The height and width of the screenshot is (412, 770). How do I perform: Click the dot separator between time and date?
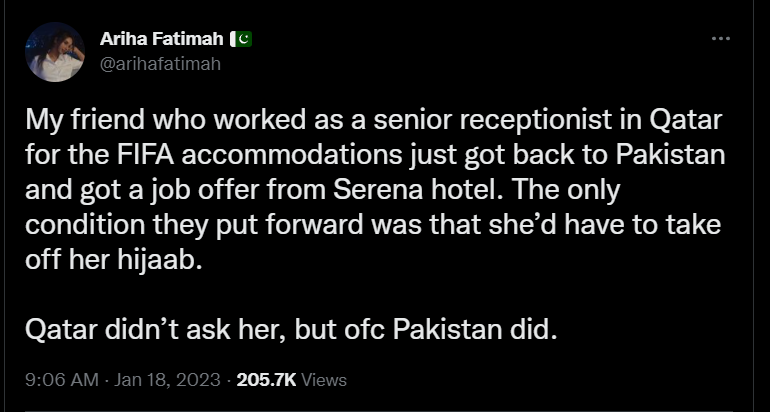[x=106, y=380]
